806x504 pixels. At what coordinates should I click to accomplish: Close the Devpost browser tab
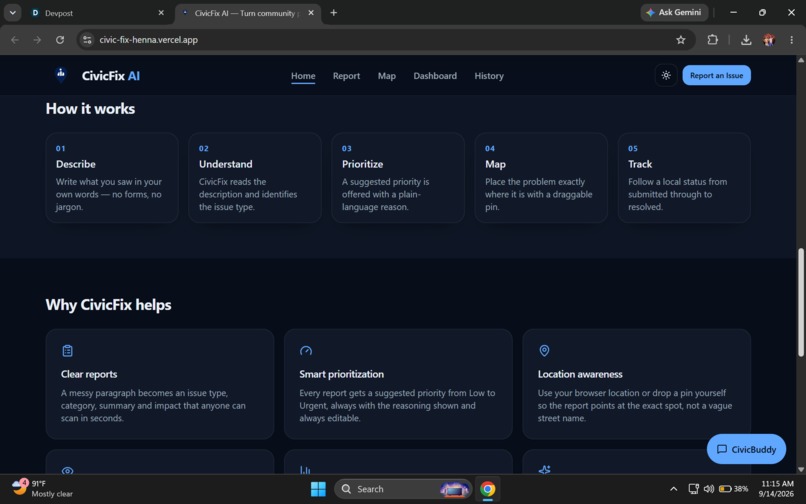(x=161, y=13)
